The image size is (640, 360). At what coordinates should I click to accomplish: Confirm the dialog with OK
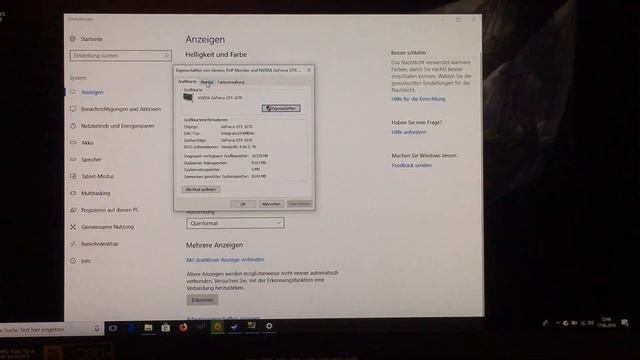[x=243, y=204]
